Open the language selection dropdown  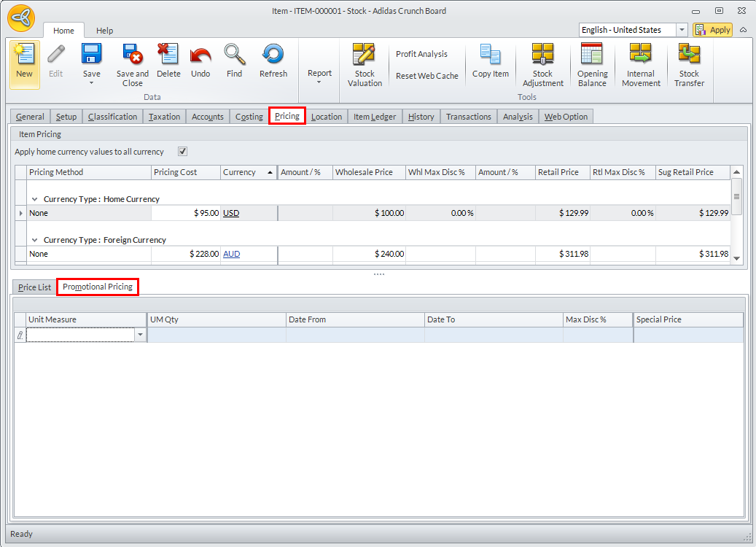(x=682, y=30)
